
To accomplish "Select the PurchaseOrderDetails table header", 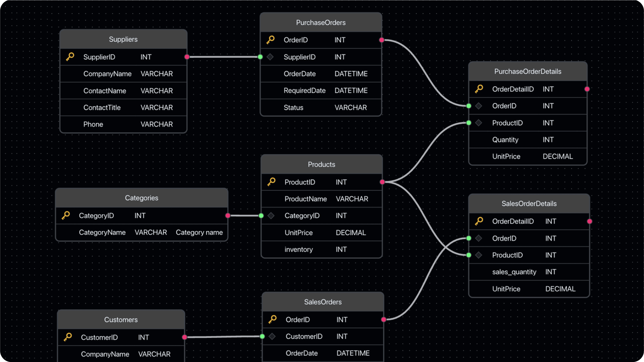I will pos(528,71).
